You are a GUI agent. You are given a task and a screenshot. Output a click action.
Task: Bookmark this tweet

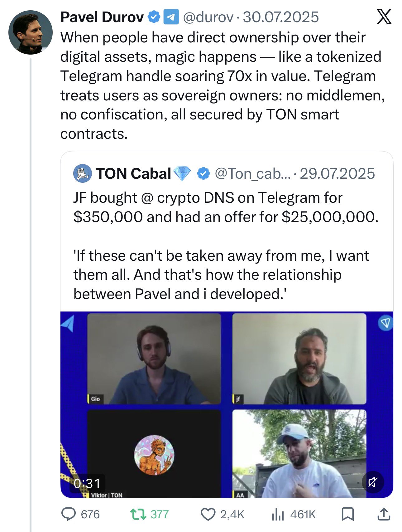coord(348,514)
